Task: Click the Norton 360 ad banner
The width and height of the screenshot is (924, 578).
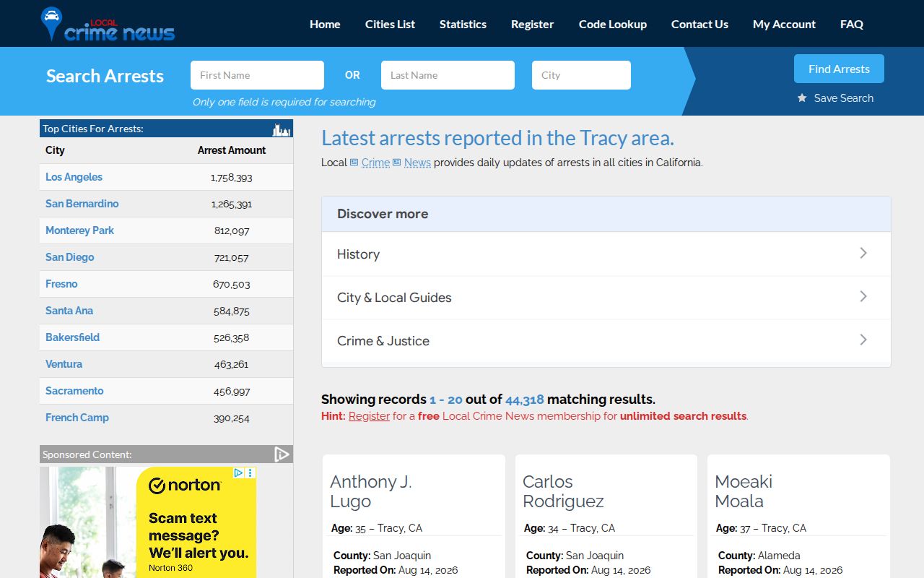Action: [x=148, y=522]
